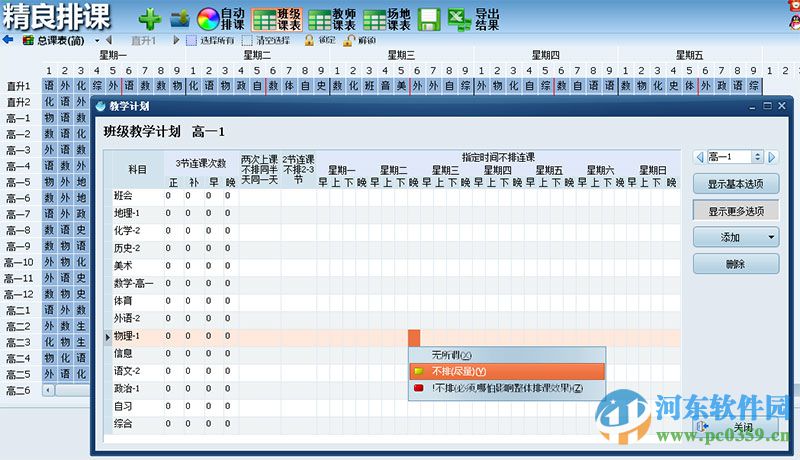Viewport: 800px width, 460px height.
Task: Go to previous class with left triangle
Action: click(109, 40)
